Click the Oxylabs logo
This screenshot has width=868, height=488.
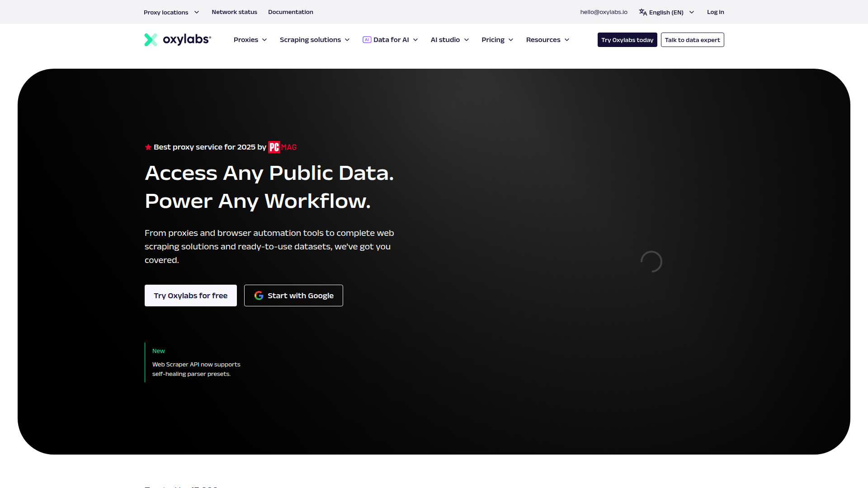[178, 40]
